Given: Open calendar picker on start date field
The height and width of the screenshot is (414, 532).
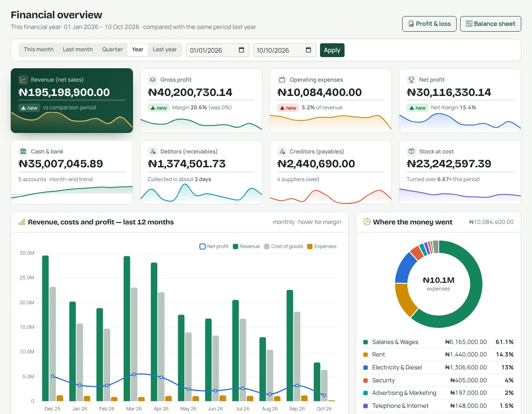Looking at the screenshot, I should (x=241, y=50).
